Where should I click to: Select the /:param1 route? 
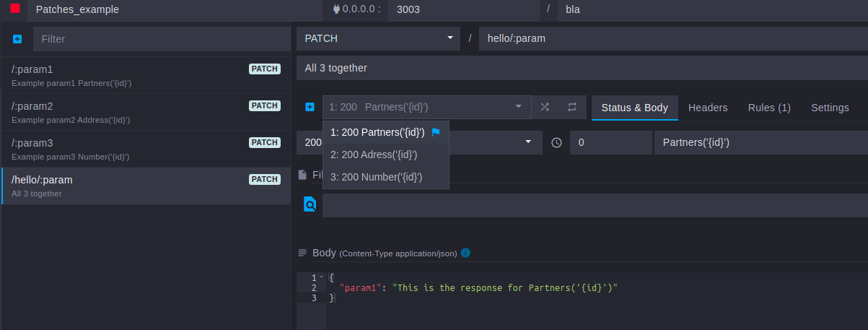pos(146,75)
